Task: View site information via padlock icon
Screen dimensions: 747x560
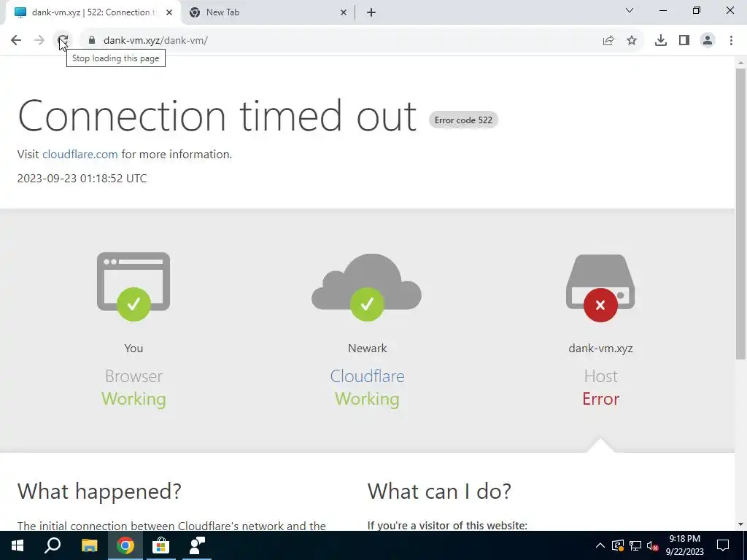Action: click(x=92, y=41)
